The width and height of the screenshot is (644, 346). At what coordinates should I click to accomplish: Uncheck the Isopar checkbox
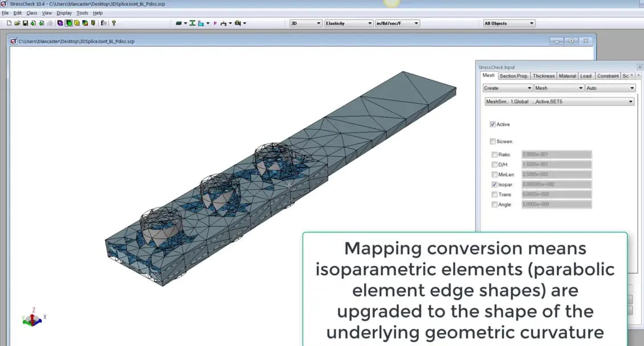[x=495, y=184]
